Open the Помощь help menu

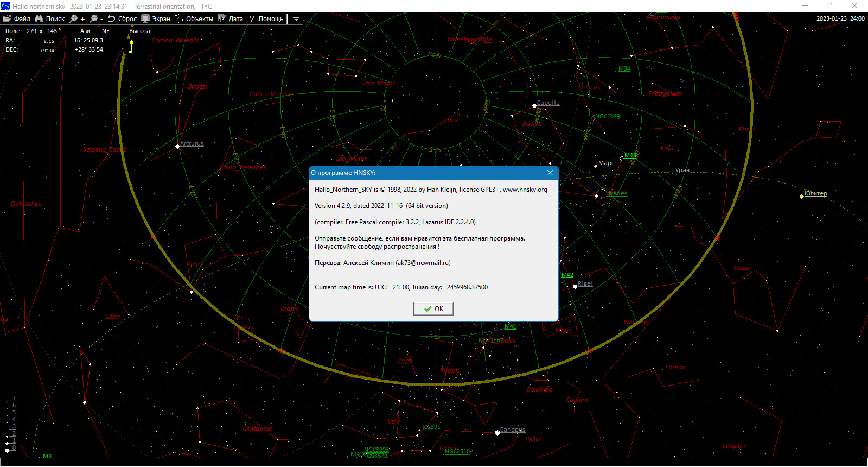pos(266,18)
